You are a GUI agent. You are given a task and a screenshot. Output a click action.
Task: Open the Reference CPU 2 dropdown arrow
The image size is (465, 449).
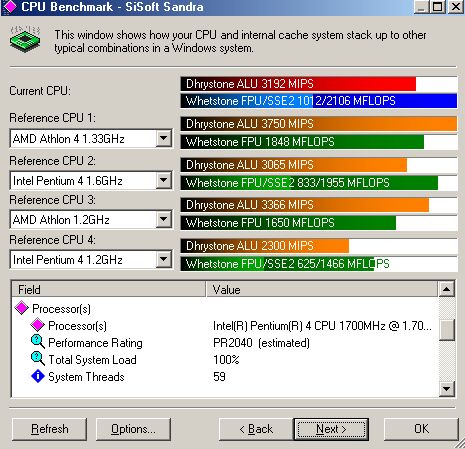click(164, 180)
